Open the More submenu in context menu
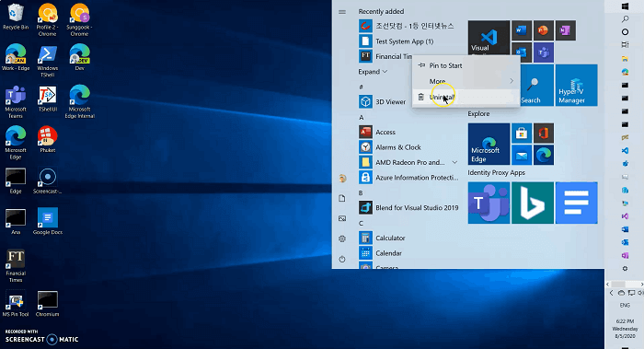 pos(466,81)
